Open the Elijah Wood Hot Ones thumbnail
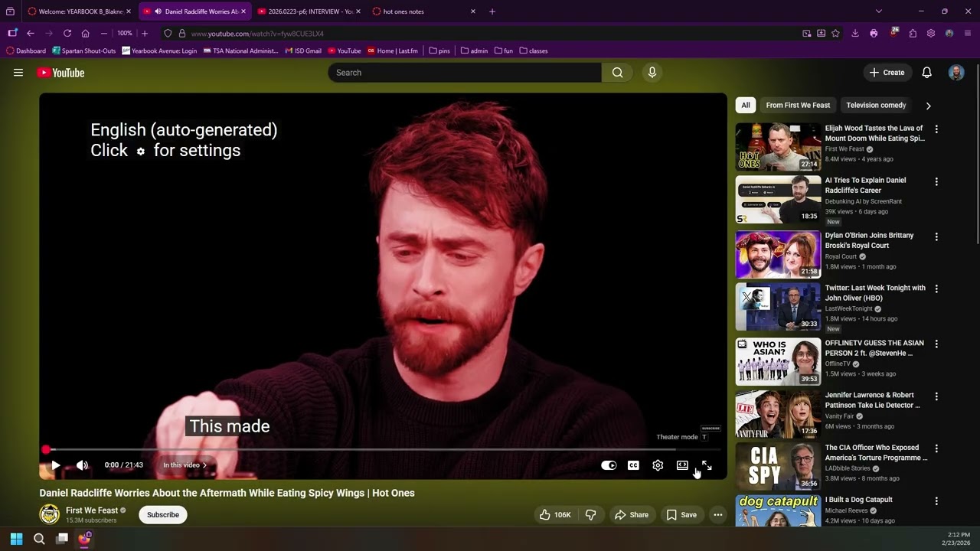The image size is (980, 551). pyautogui.click(x=778, y=147)
